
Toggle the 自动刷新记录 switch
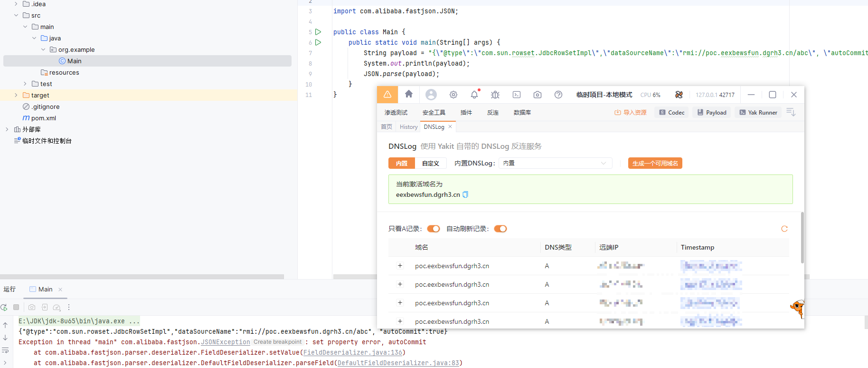click(500, 229)
